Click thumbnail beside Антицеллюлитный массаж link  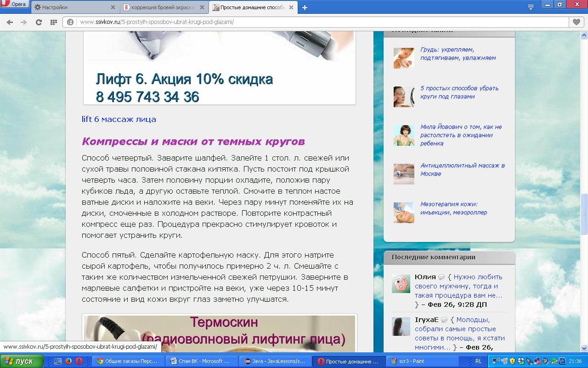[404, 174]
